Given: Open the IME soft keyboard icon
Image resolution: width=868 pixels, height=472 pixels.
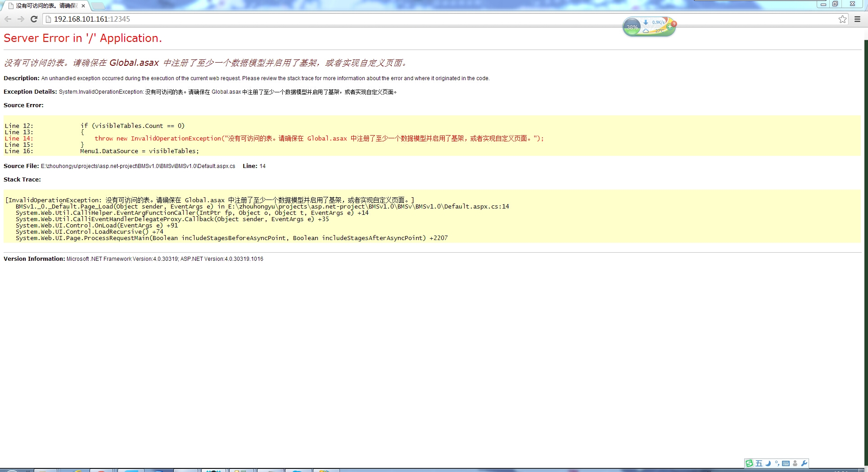Looking at the screenshot, I should [786, 463].
